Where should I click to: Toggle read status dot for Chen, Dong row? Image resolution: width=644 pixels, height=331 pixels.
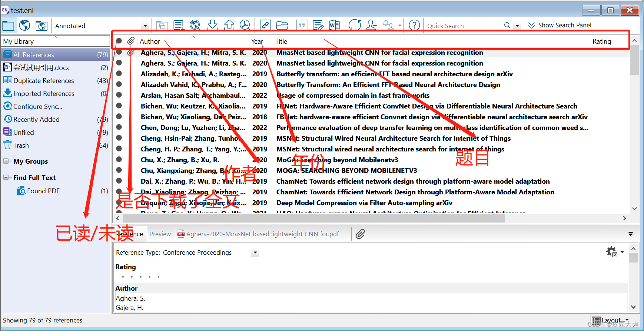tap(119, 127)
